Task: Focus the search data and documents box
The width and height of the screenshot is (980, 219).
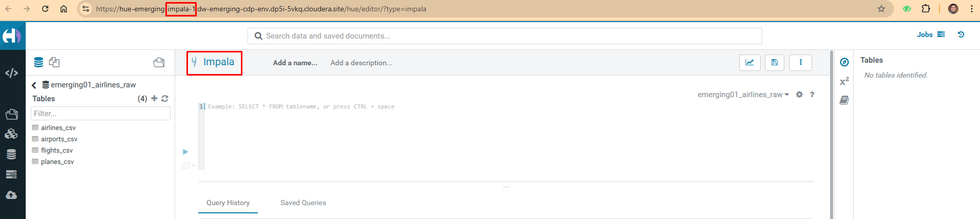Action: (x=505, y=36)
